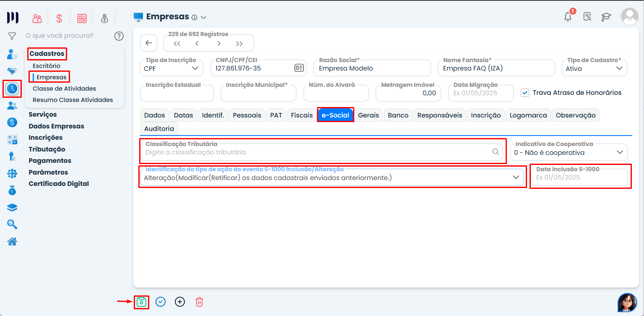644x316 pixels.
Task: Select the blue money bag sidebar icon
Action: coord(12,191)
